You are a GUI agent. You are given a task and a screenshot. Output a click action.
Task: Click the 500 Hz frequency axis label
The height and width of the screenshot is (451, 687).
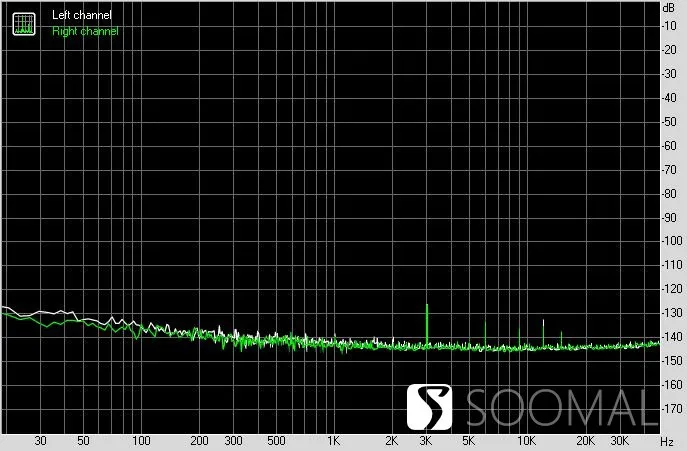tap(276, 440)
